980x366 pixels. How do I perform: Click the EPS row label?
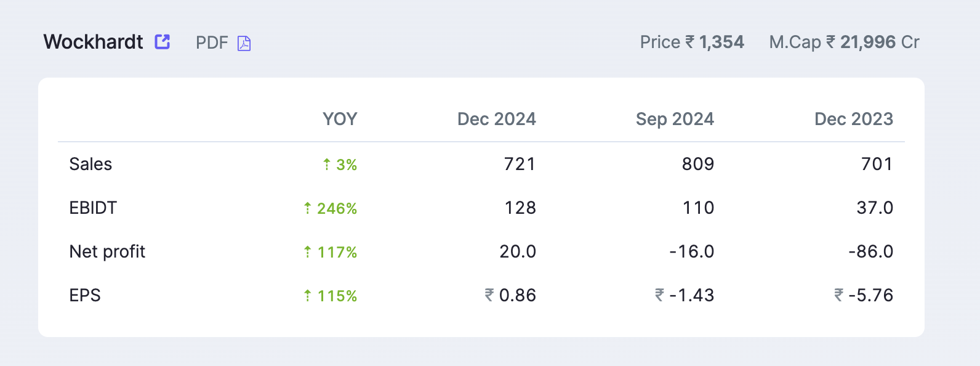coord(85,295)
